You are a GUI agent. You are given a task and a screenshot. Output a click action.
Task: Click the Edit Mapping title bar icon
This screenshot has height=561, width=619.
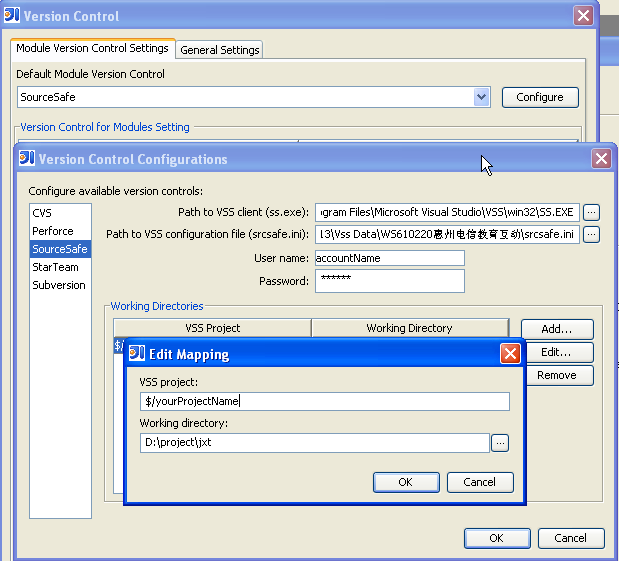pyautogui.click(x=137, y=353)
